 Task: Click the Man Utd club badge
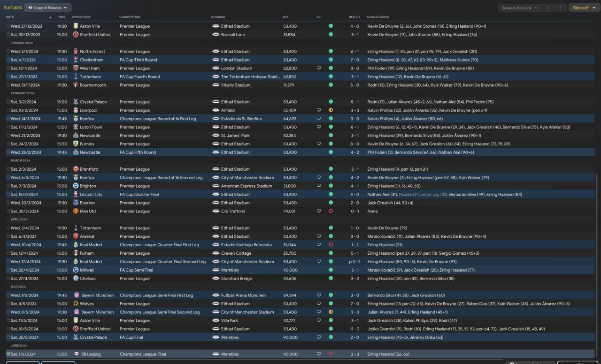[76, 212]
